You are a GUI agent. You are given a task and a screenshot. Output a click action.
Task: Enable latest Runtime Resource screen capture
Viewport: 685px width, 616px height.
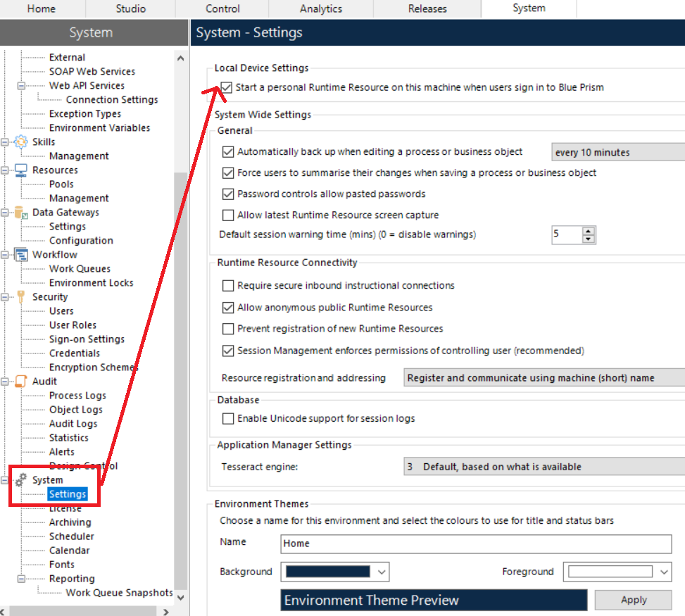[x=228, y=215]
